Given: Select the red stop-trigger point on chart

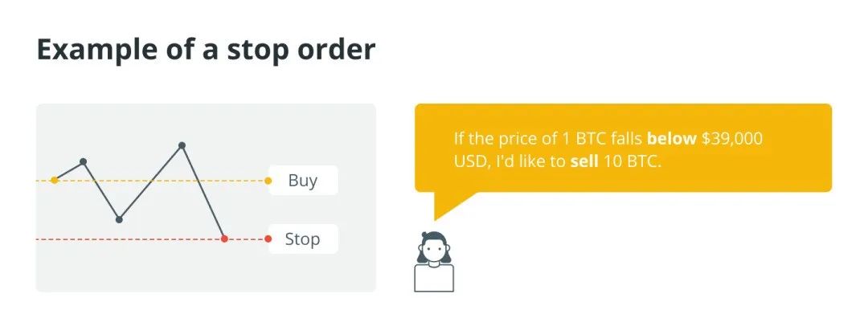Looking at the screenshot, I should (224, 239).
